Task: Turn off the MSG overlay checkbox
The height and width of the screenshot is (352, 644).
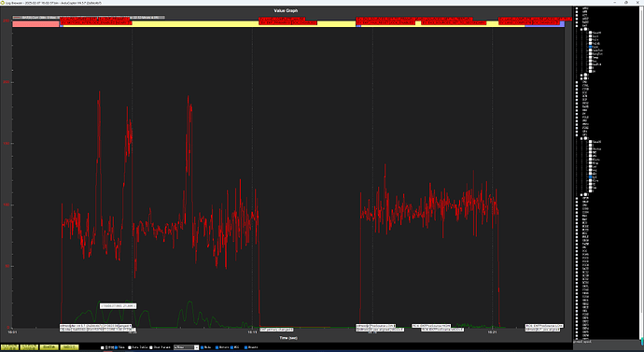Action: (231, 347)
